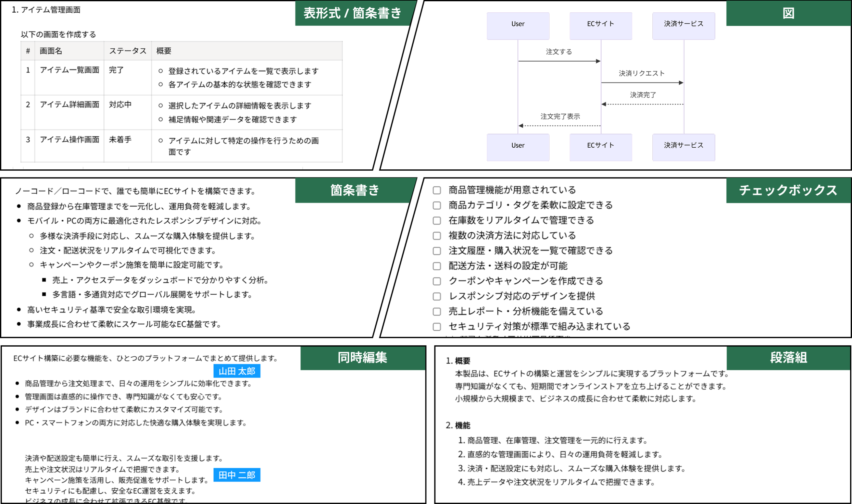Click the 山田 太郎 collaborator cursor tag

[237, 371]
